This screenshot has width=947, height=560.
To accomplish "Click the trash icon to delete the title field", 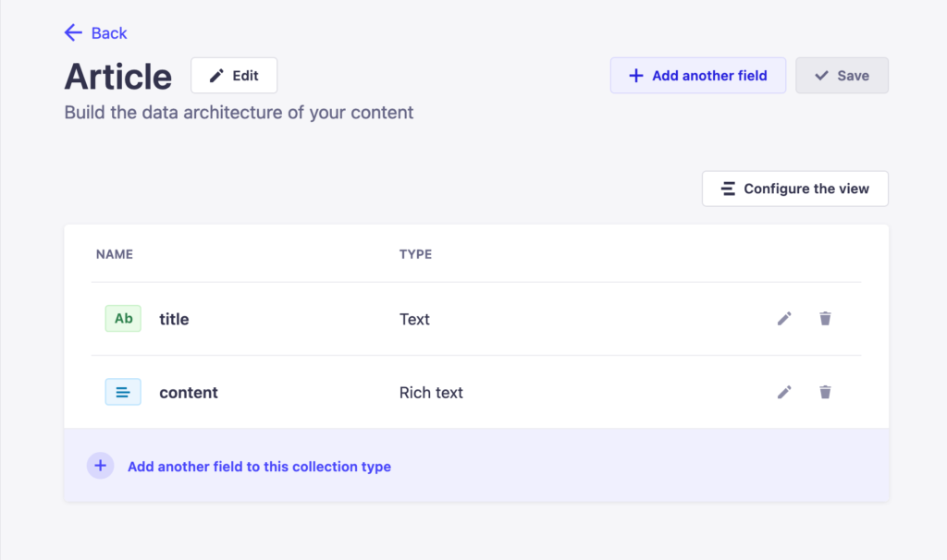I will pyautogui.click(x=825, y=318).
